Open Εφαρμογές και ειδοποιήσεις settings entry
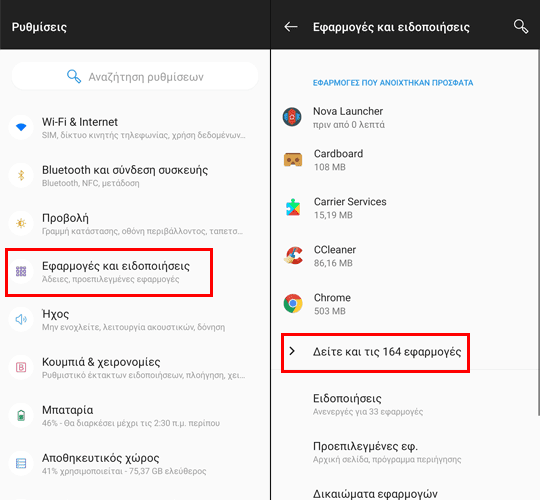This screenshot has width=540, height=500. (109, 272)
